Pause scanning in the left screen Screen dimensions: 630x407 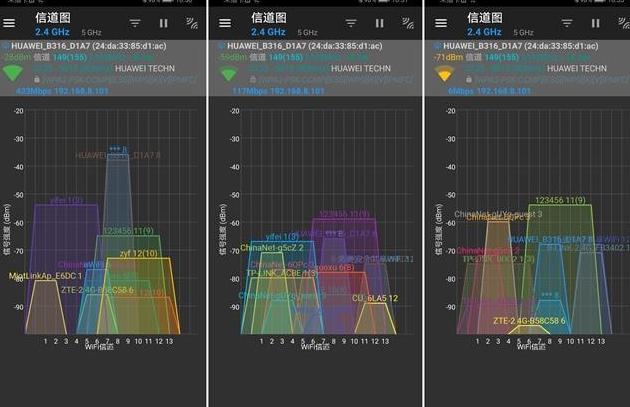point(164,23)
